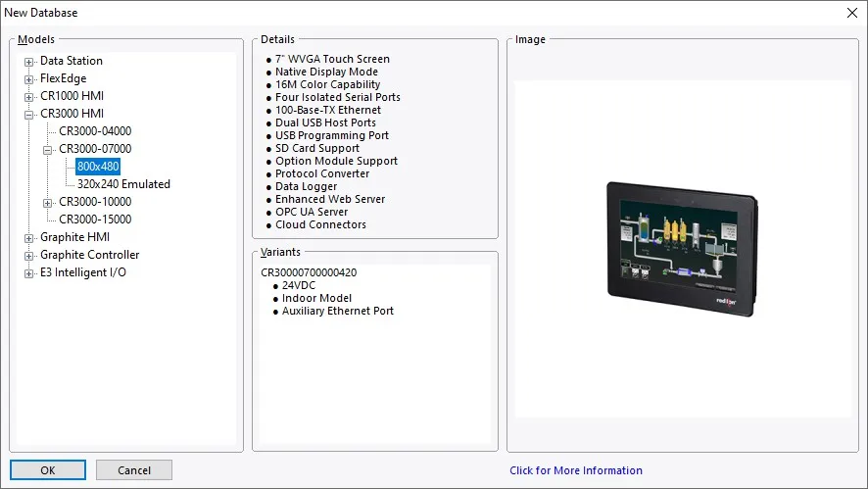Select CR1000 HMI in models tree
This screenshot has height=489, width=868.
pos(72,96)
